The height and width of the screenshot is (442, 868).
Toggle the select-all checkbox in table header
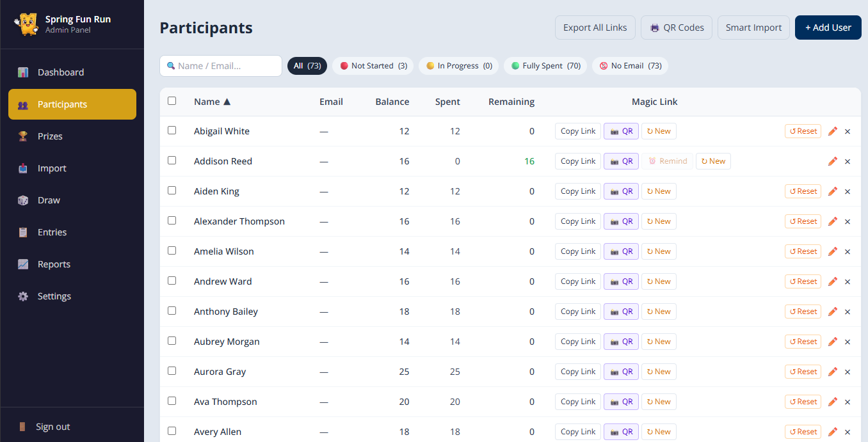click(x=172, y=101)
